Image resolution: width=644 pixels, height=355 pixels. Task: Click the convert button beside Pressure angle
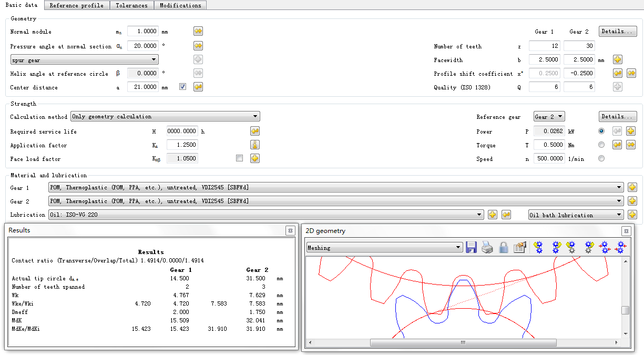[x=198, y=46]
